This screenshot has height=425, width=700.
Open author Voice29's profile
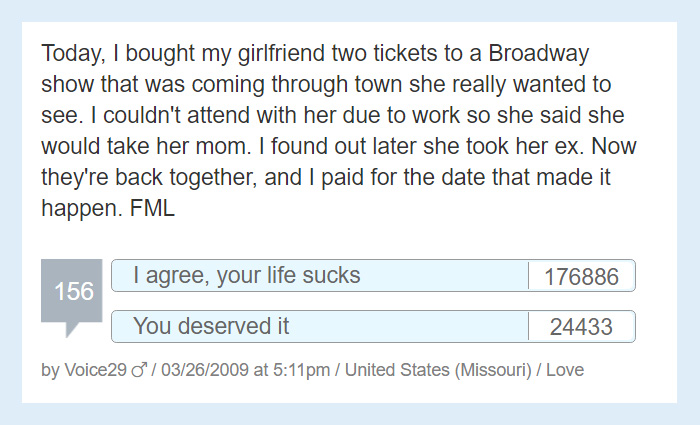pos(96,370)
